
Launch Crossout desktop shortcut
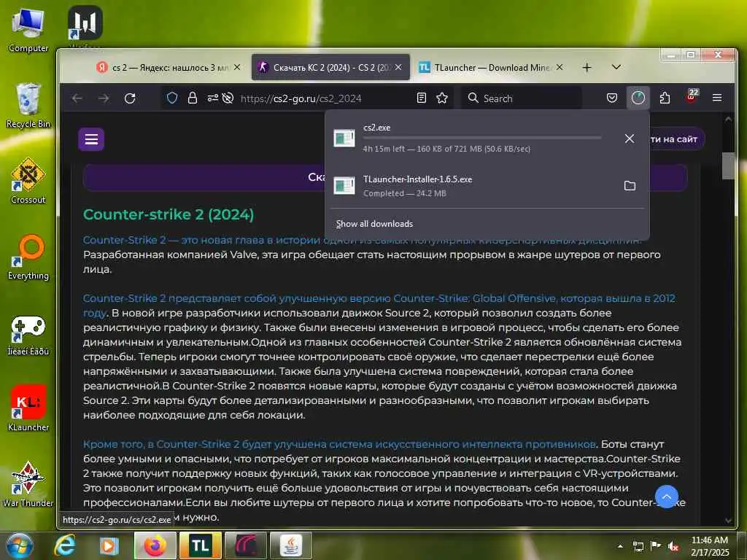coord(28,182)
